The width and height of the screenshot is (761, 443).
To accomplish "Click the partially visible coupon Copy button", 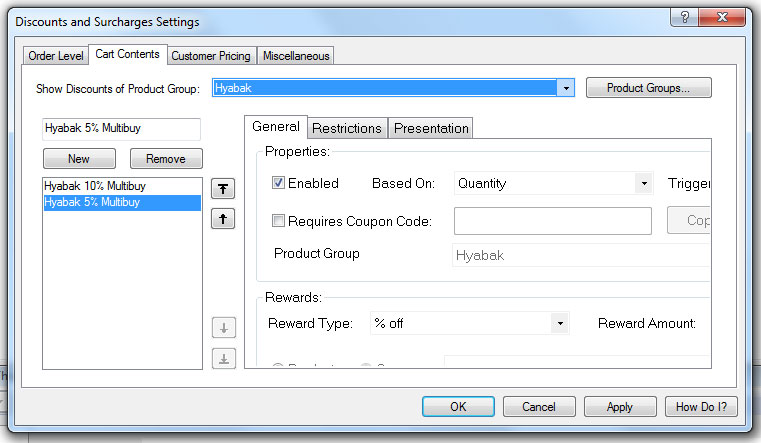I will (x=689, y=220).
